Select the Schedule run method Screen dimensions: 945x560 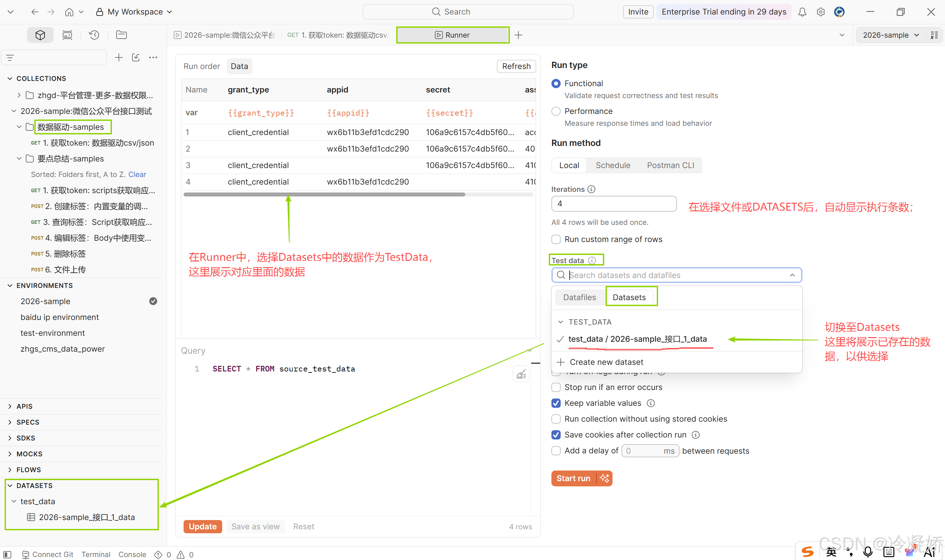click(x=613, y=165)
